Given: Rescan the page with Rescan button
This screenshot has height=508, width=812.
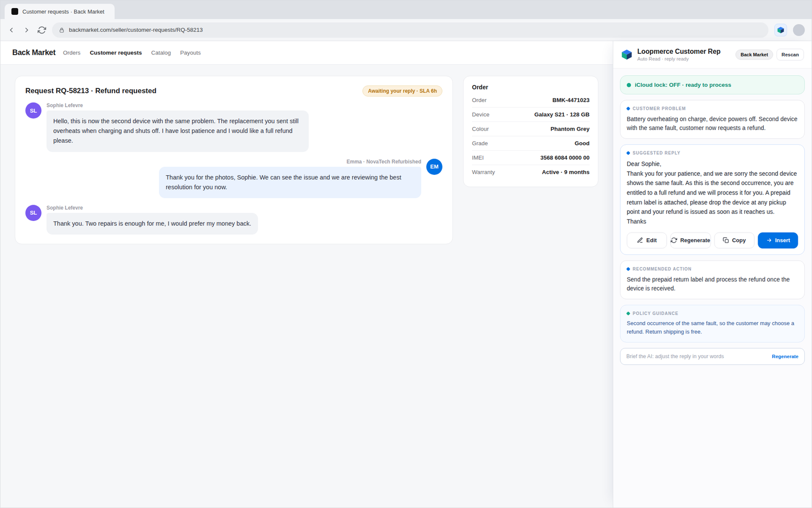Looking at the screenshot, I should (790, 55).
